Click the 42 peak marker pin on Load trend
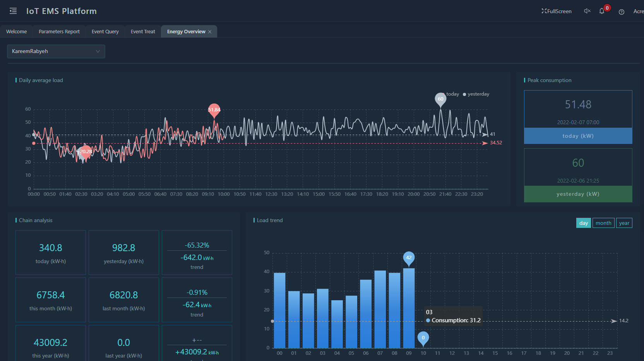The height and width of the screenshot is (361, 644). pos(409,258)
